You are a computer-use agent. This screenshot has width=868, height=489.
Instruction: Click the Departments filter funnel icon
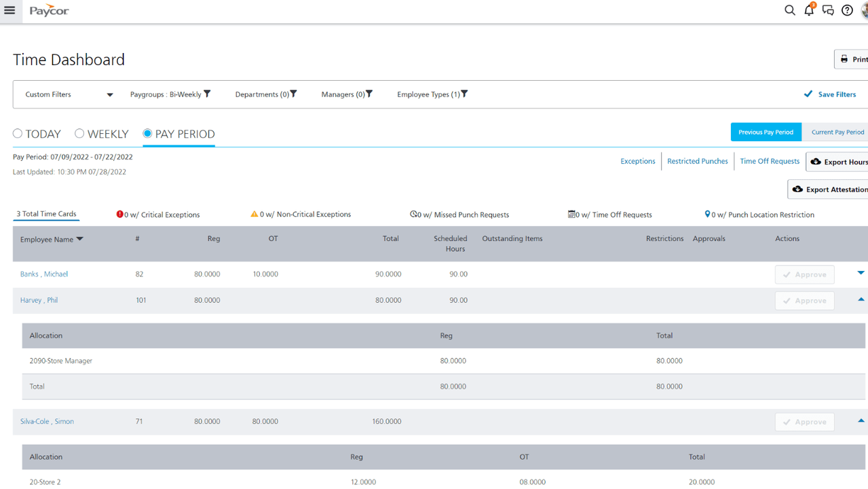coord(294,94)
